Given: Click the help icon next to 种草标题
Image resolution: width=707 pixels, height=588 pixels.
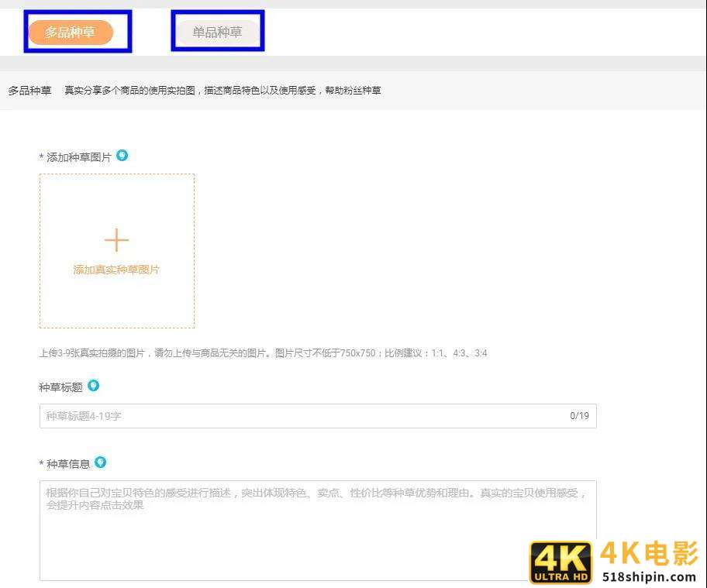Looking at the screenshot, I should (x=93, y=385).
